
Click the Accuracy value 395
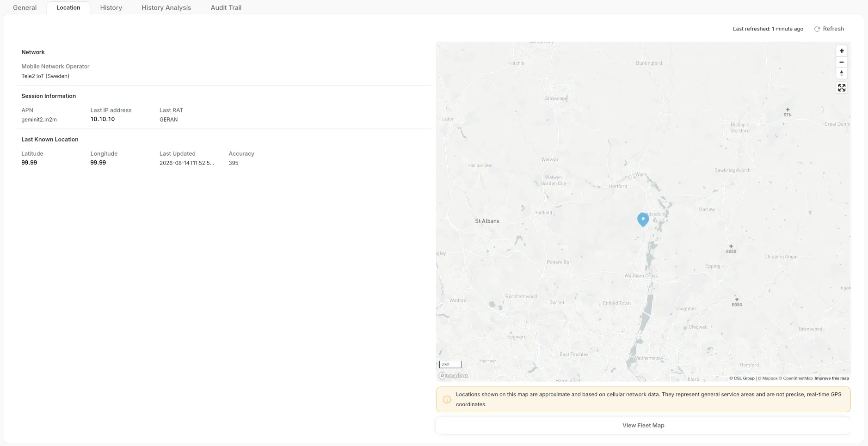pos(234,163)
